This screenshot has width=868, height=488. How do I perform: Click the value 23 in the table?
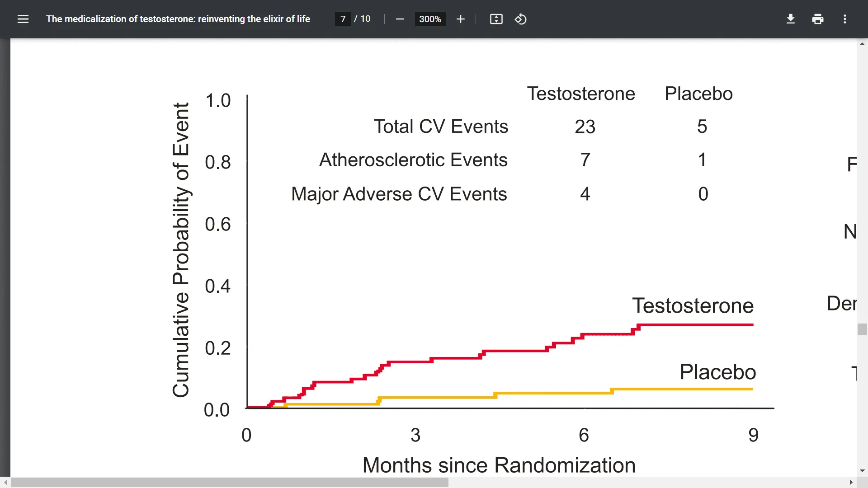[585, 127]
